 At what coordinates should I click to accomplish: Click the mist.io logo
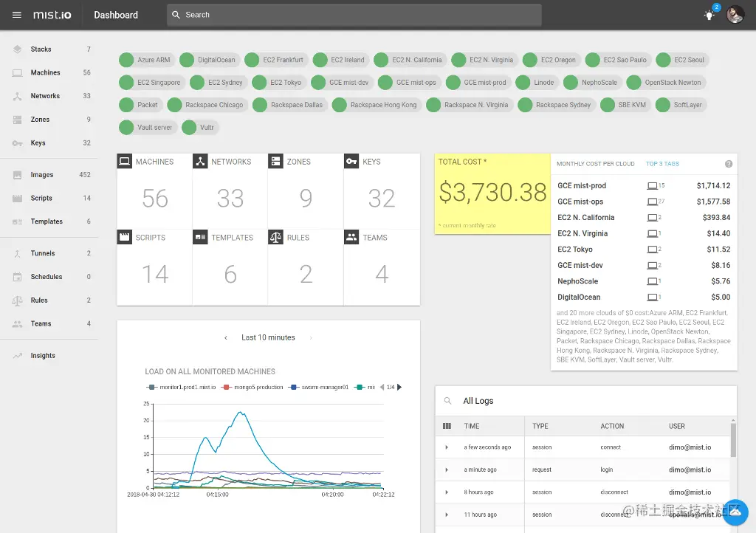[x=52, y=15]
